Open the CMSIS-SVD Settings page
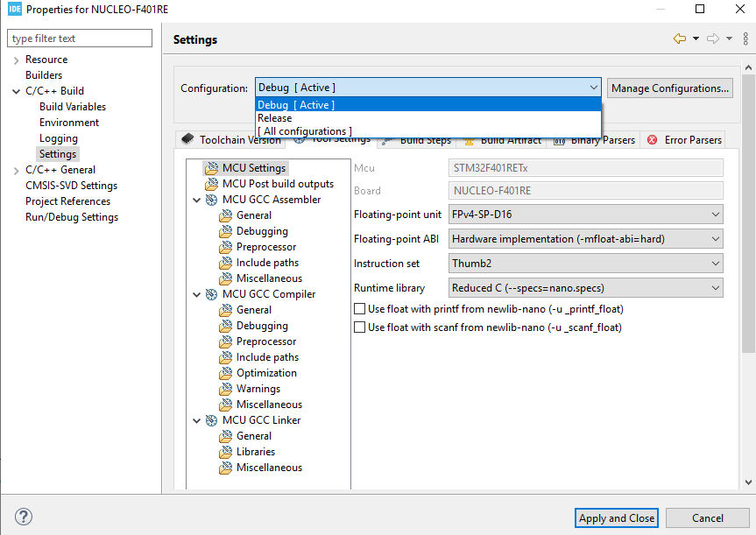Viewport: 756px width, 535px height. [x=71, y=186]
